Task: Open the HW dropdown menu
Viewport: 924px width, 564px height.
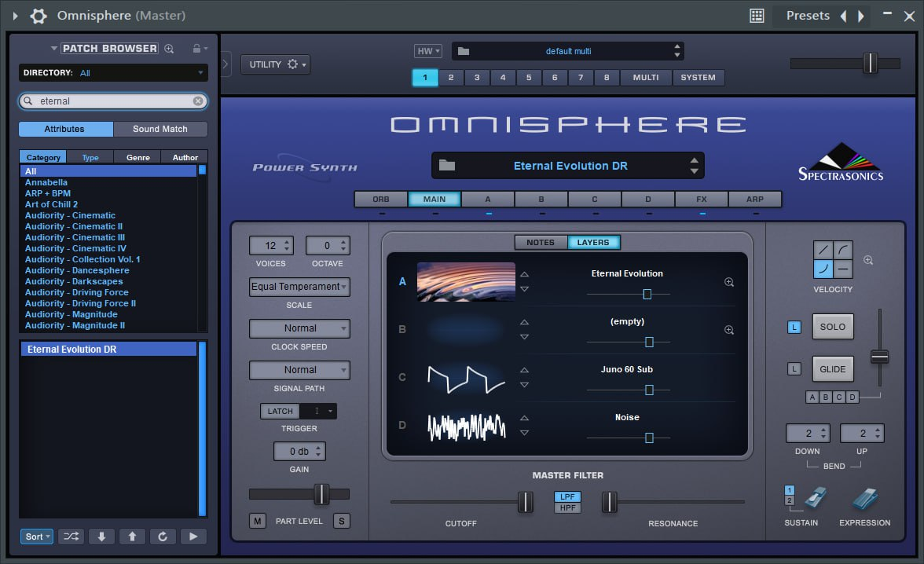Action: pos(428,51)
